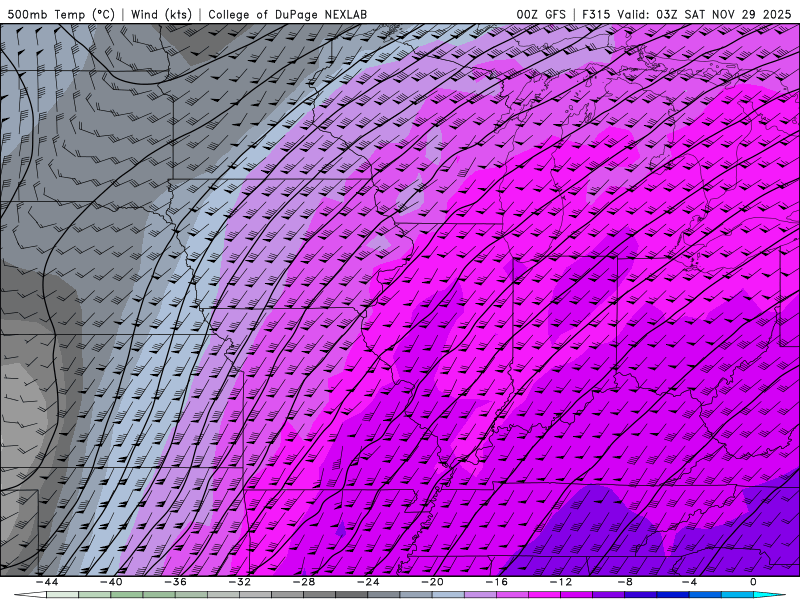Click the -32 colorbar label

pyautogui.click(x=240, y=582)
